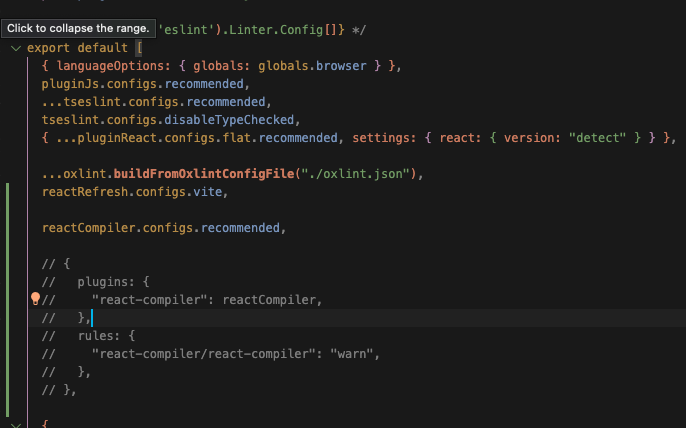Place cursor on reactRefresh identifier
Viewport: 686px width, 428px height.
[85, 191]
